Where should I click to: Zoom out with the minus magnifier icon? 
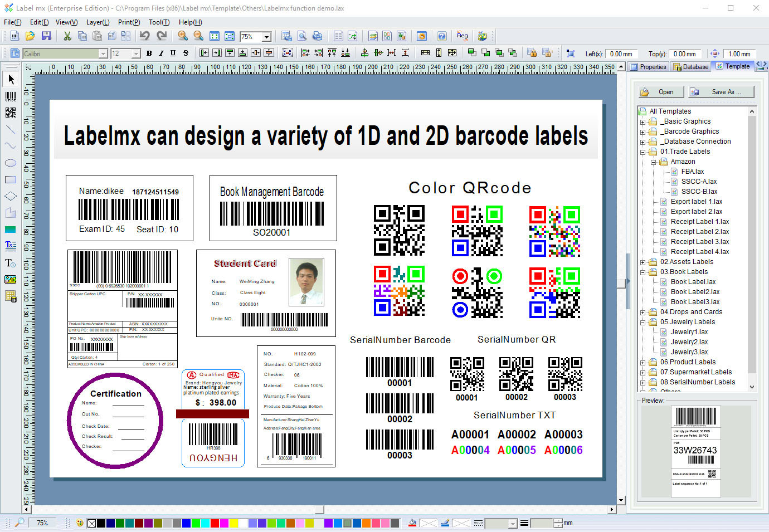point(198,36)
